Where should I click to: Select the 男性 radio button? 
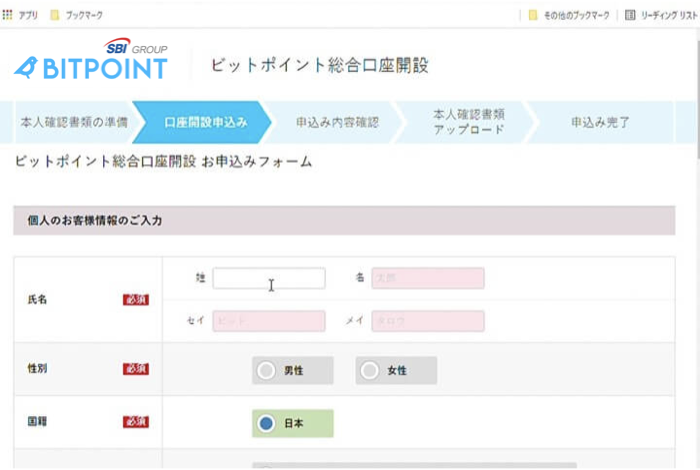(267, 370)
